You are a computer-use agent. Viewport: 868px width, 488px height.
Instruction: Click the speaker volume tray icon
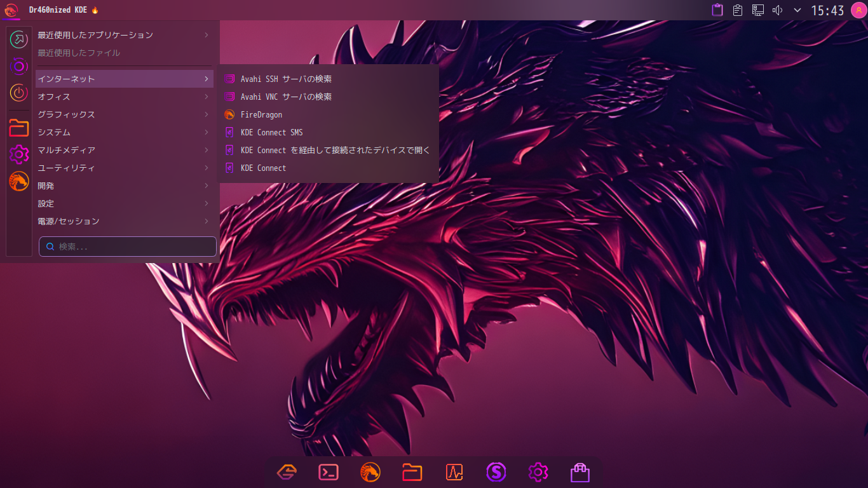click(x=777, y=10)
